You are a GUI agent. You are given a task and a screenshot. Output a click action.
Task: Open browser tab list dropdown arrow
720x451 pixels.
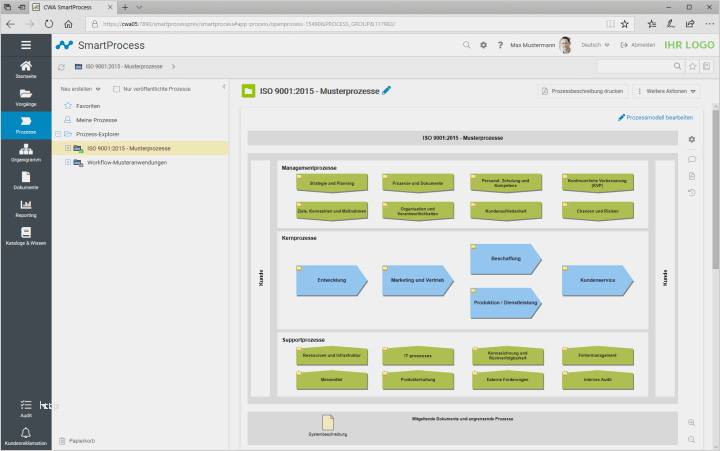[x=139, y=7]
